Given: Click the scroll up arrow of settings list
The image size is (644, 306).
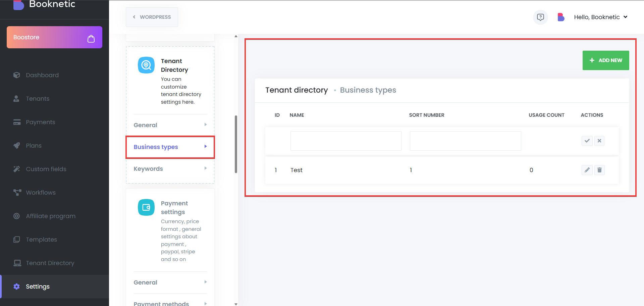Looking at the screenshot, I should tap(236, 36).
